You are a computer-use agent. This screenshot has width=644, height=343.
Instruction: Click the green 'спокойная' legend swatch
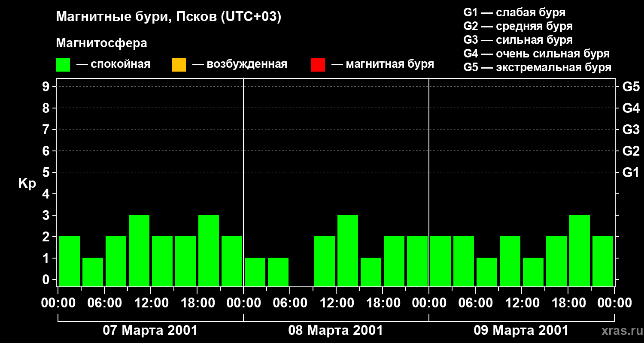click(x=63, y=65)
